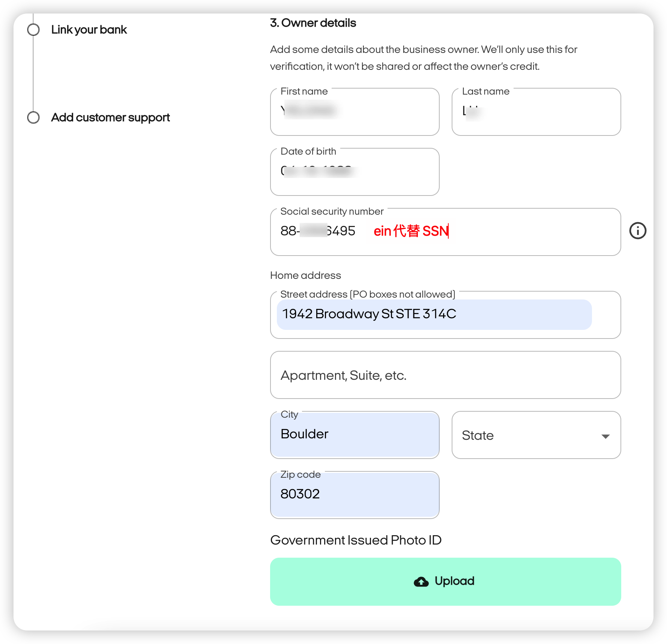667x644 pixels.
Task: Click the Apartment, Suite, etc. field
Action: [x=445, y=375]
